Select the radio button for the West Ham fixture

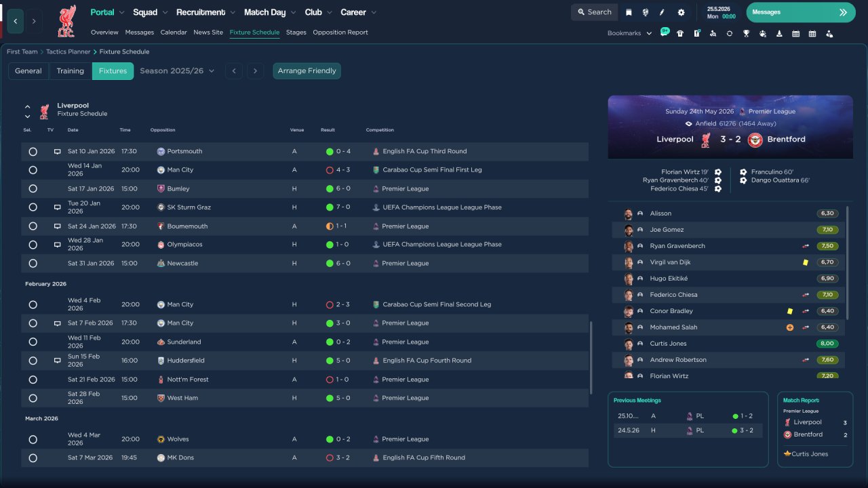33,398
